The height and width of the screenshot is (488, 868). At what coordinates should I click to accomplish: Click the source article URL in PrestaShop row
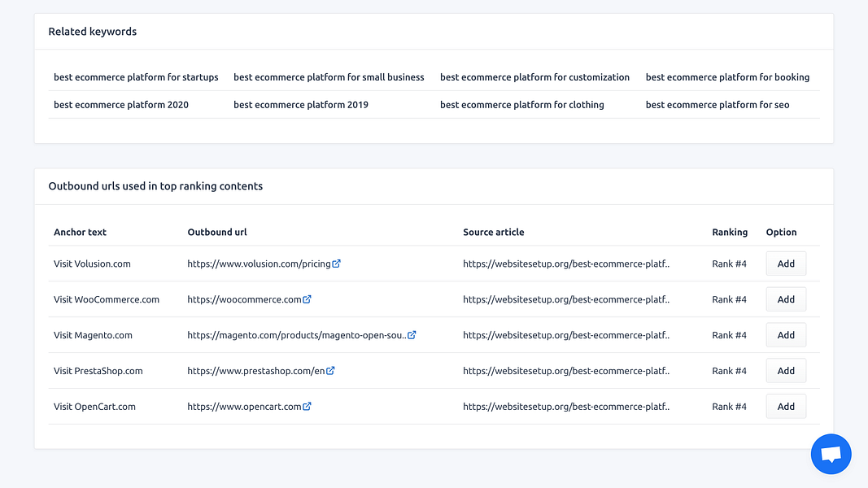(x=566, y=371)
